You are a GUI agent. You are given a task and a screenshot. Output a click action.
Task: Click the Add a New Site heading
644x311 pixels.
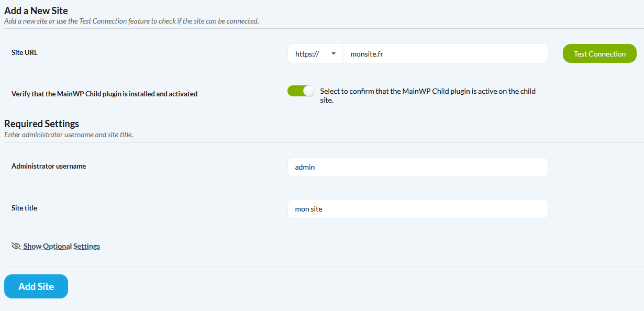point(36,10)
